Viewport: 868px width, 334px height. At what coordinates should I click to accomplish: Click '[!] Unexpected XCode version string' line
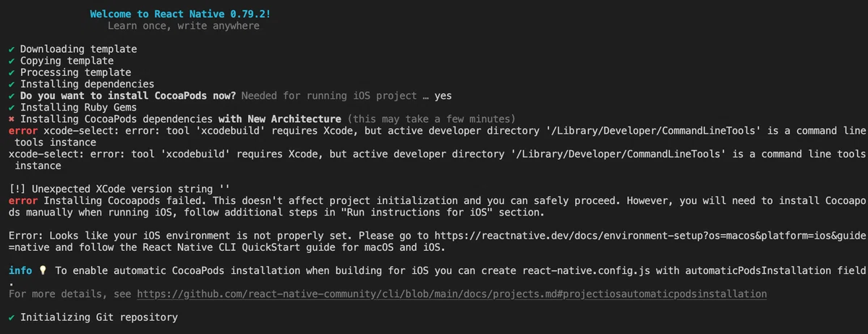tap(119, 189)
